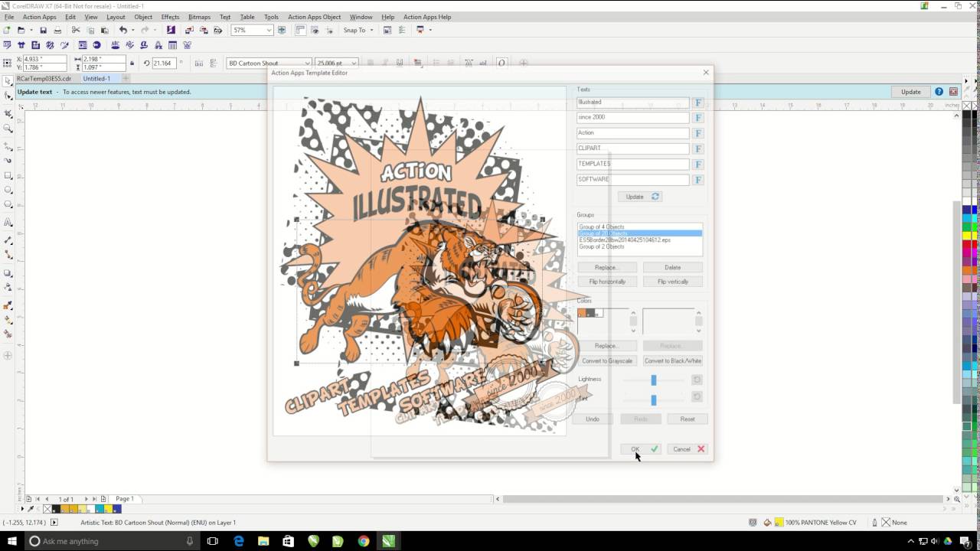The image size is (980, 551).
Task: Click font button beside 'SOFTWARE' text field
Action: [x=698, y=180]
